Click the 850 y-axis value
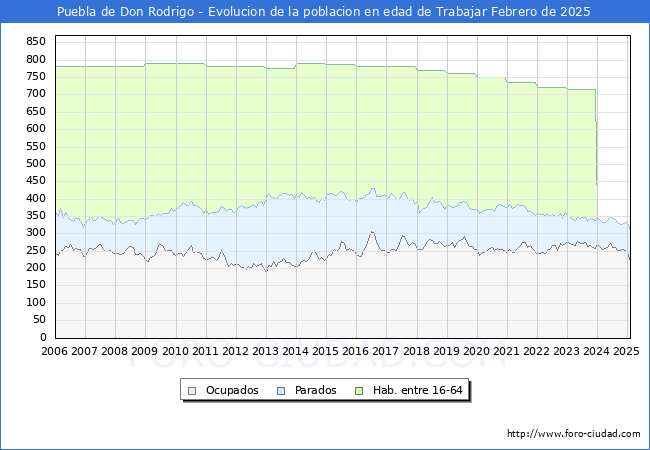The image size is (650, 450). click(36, 41)
